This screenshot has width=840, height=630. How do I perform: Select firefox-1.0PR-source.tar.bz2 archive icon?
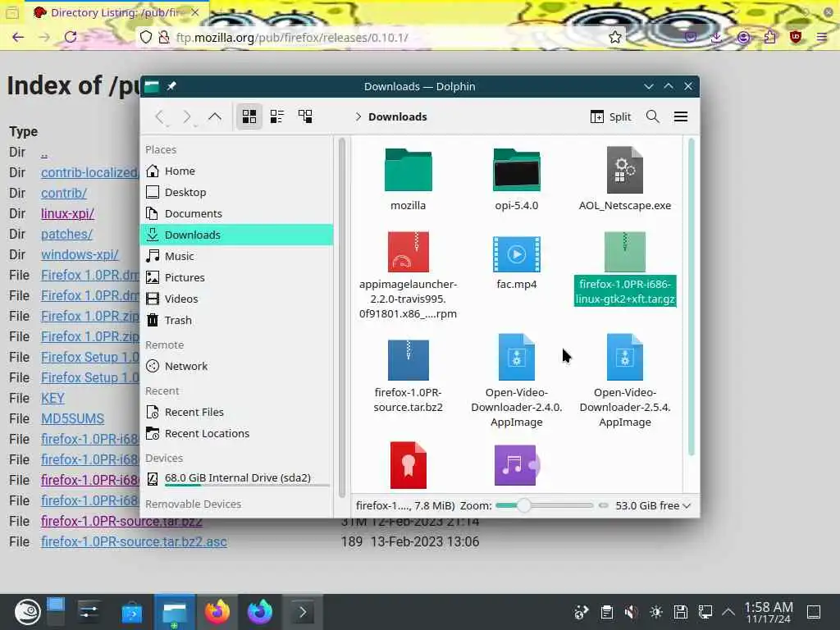409,359
